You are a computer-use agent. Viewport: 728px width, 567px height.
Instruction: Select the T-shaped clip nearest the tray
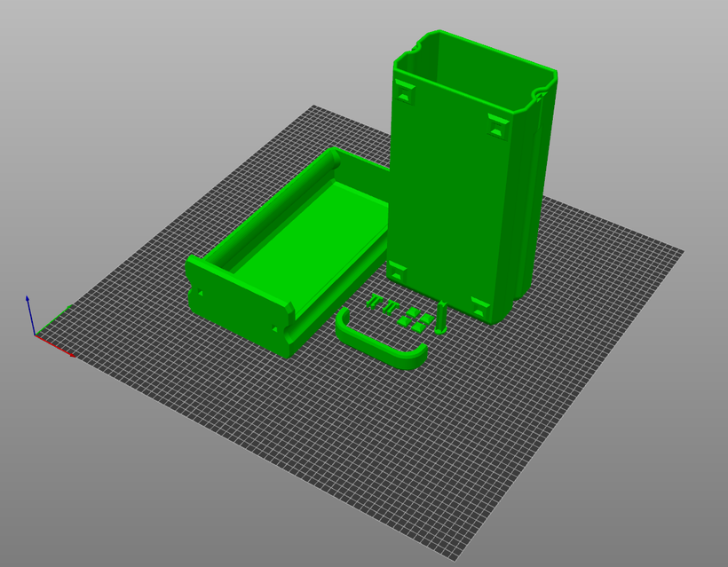373,301
